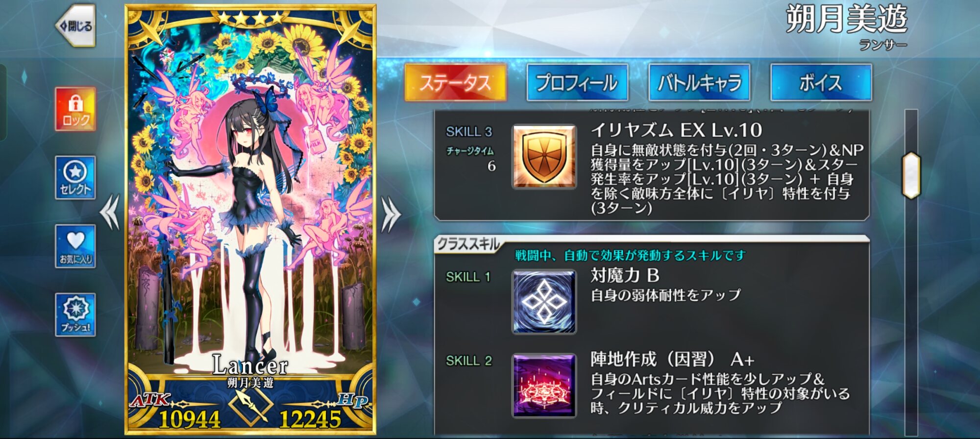This screenshot has width=980, height=439.
Task: Click the クラススキル section header
Action: coord(468,244)
